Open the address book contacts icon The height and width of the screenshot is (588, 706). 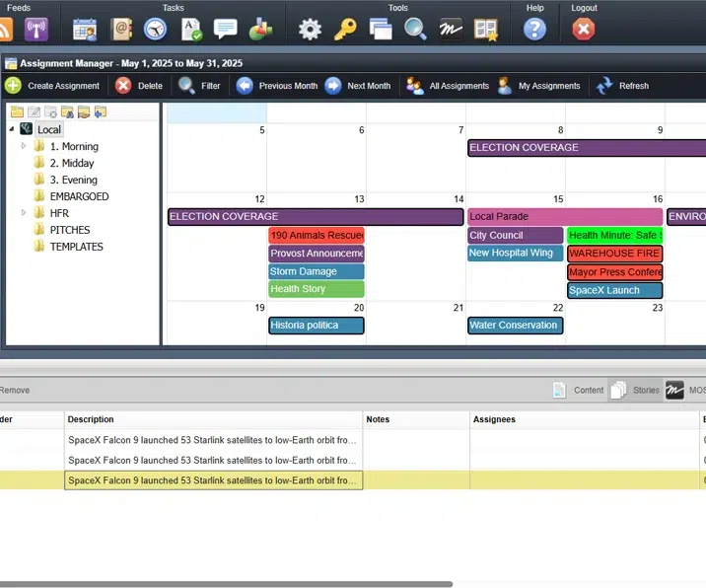(x=121, y=30)
